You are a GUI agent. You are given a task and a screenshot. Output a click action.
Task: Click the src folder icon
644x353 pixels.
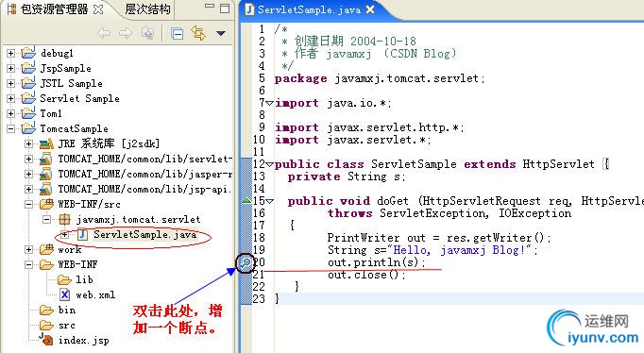point(46,326)
